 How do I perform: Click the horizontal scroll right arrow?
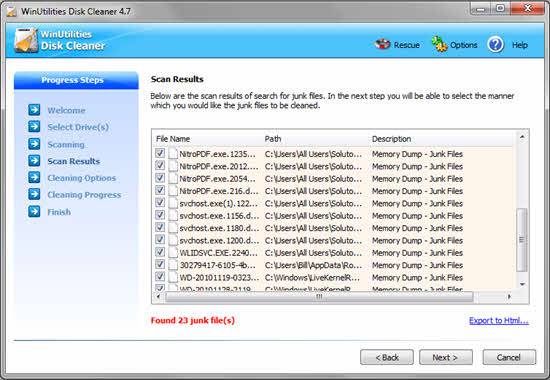[x=509, y=297]
